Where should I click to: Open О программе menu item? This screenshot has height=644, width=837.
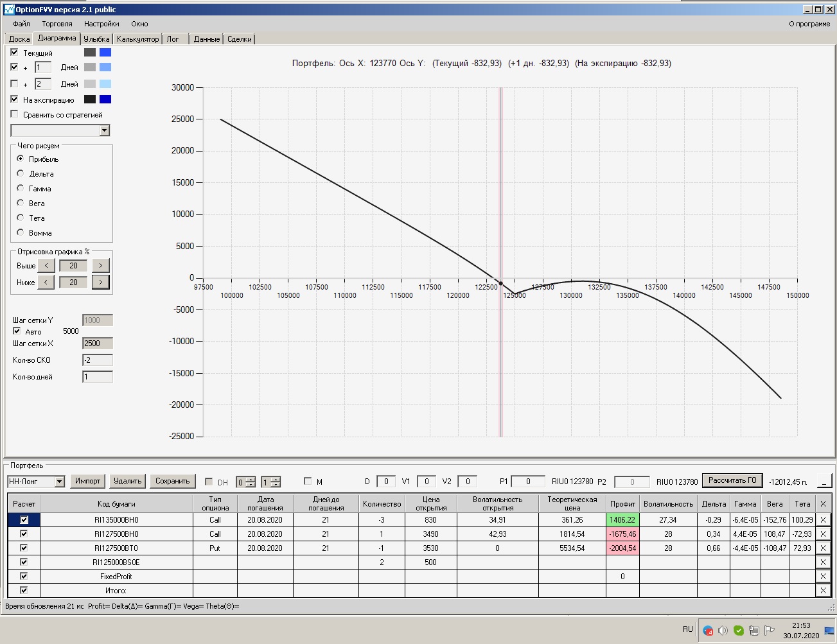point(809,24)
